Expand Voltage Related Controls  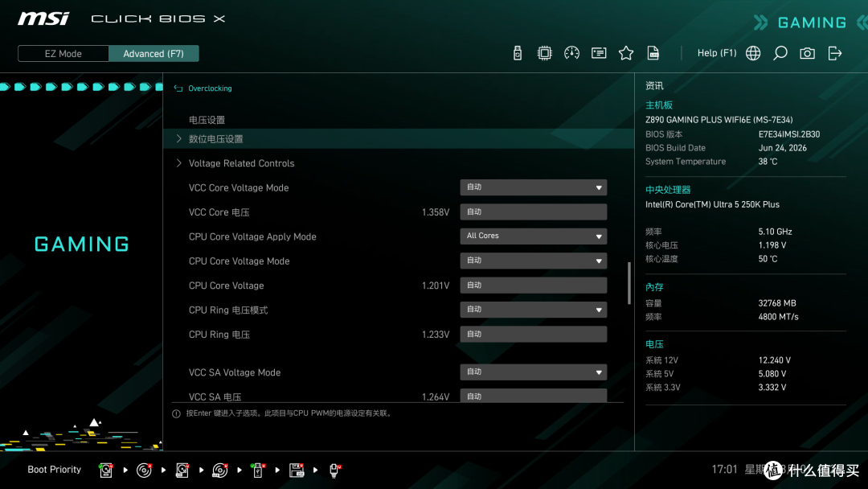[x=399, y=163]
